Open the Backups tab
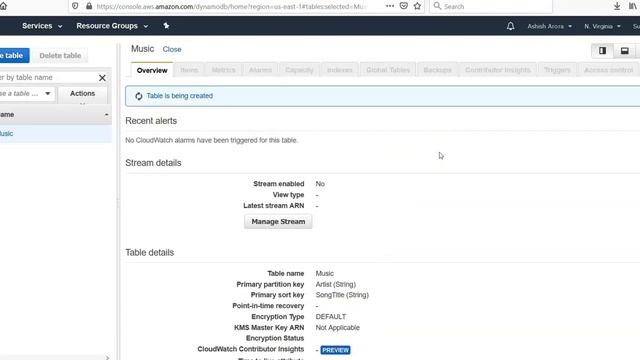Viewport: 640px width, 360px height. tap(437, 70)
